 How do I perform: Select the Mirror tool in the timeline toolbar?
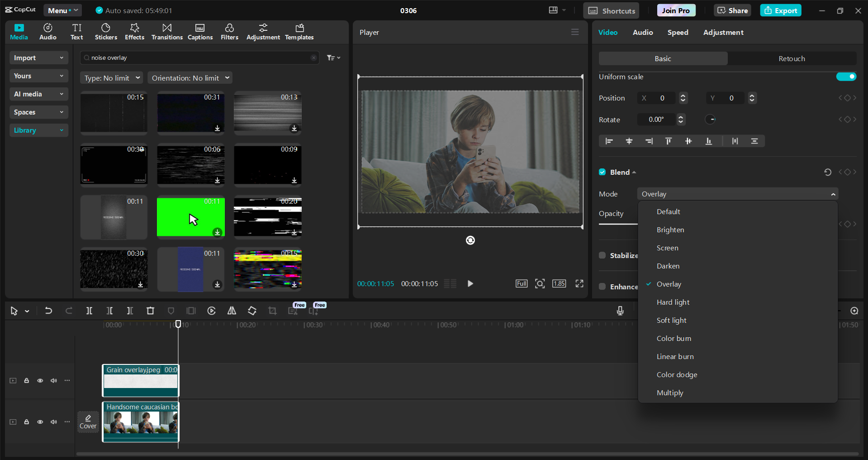[232, 311]
